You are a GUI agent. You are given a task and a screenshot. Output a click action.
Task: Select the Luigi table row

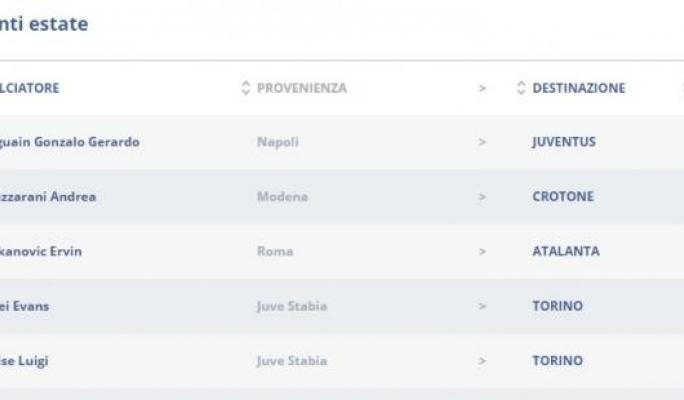pos(342,361)
